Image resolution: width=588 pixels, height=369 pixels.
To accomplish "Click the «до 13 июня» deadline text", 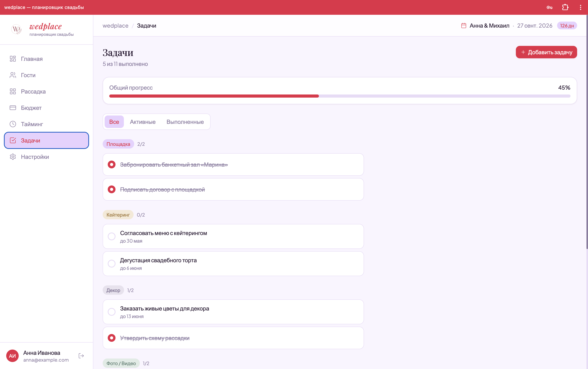I will click(x=132, y=317).
